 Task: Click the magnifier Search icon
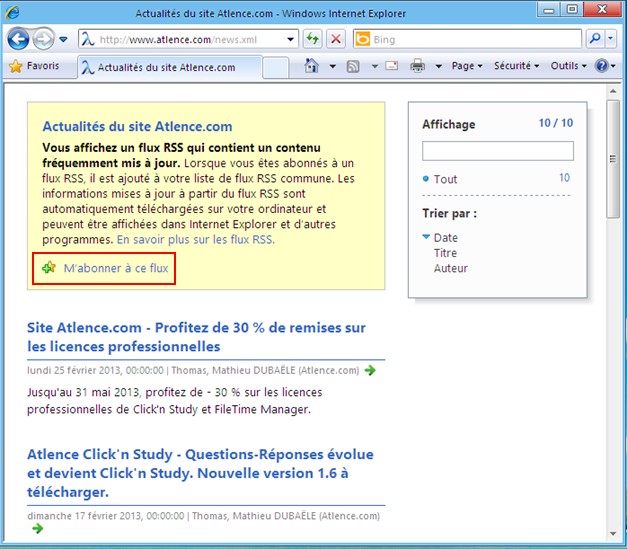[x=595, y=39]
